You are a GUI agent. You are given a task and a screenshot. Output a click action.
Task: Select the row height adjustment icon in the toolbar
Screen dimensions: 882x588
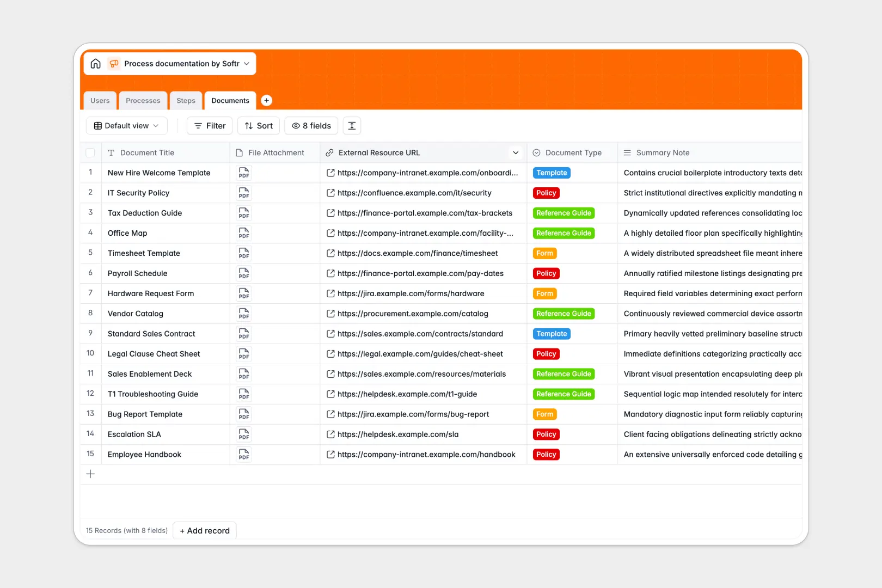352,125
